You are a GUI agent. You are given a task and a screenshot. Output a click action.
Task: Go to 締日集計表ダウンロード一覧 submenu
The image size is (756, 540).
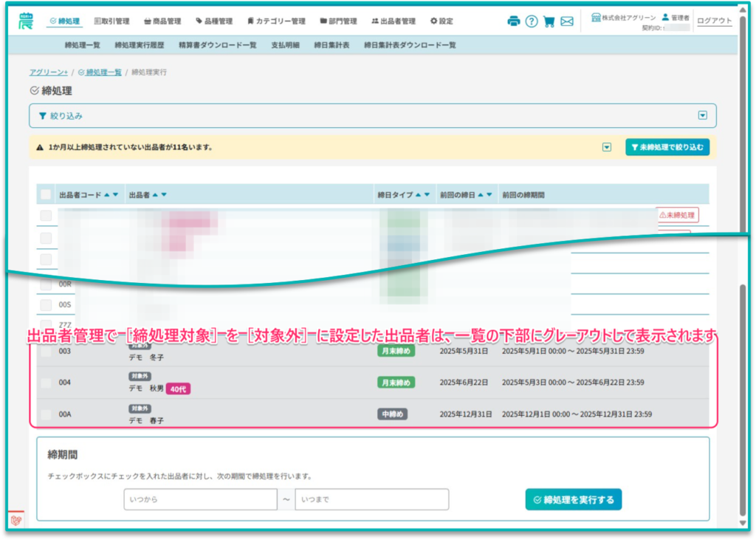410,45
